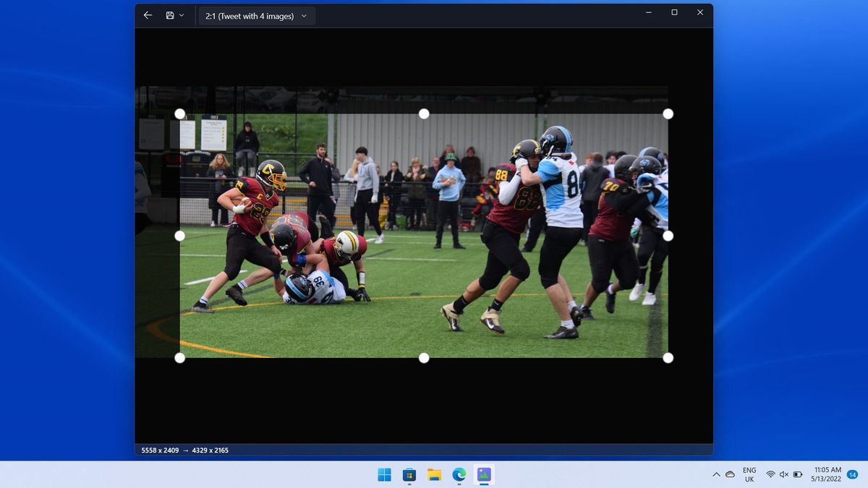Click the battery icon in the system tray
868x488 pixels.
(x=796, y=475)
